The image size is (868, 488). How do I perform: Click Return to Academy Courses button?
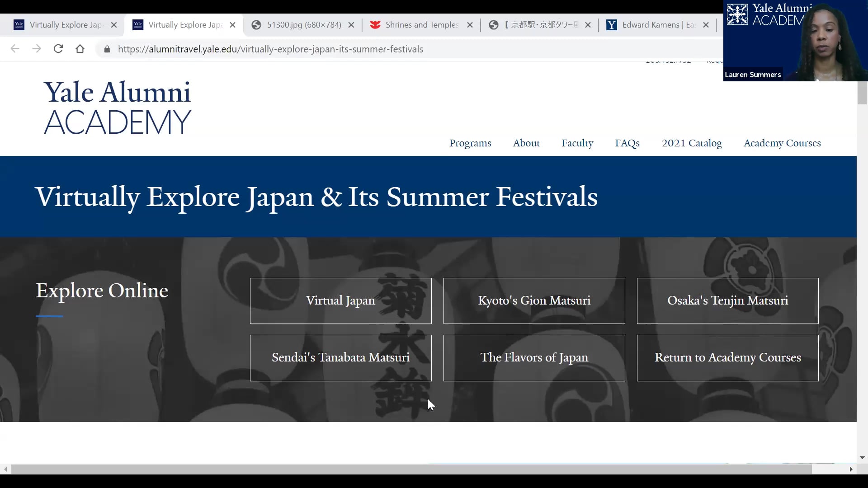(x=728, y=357)
